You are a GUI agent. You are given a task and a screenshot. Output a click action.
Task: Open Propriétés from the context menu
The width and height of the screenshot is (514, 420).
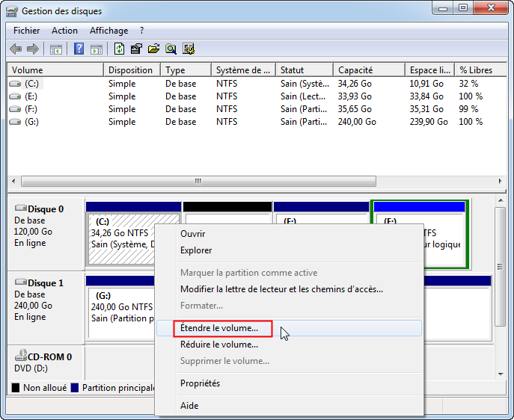(x=290, y=383)
